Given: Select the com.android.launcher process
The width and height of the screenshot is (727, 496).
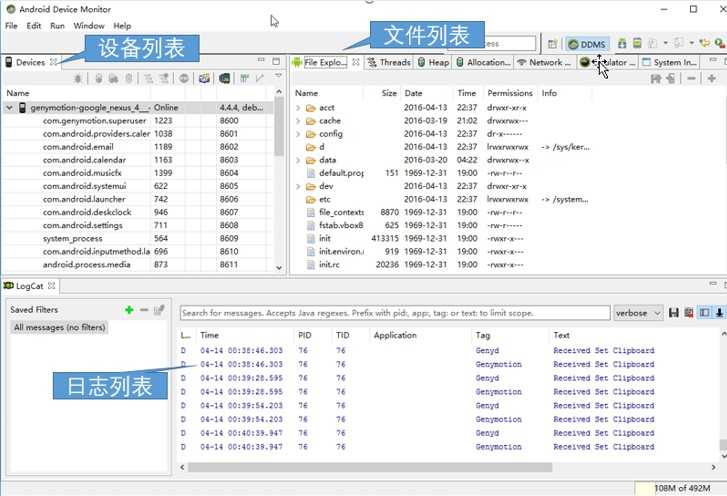Looking at the screenshot, I should (x=139, y=199).
